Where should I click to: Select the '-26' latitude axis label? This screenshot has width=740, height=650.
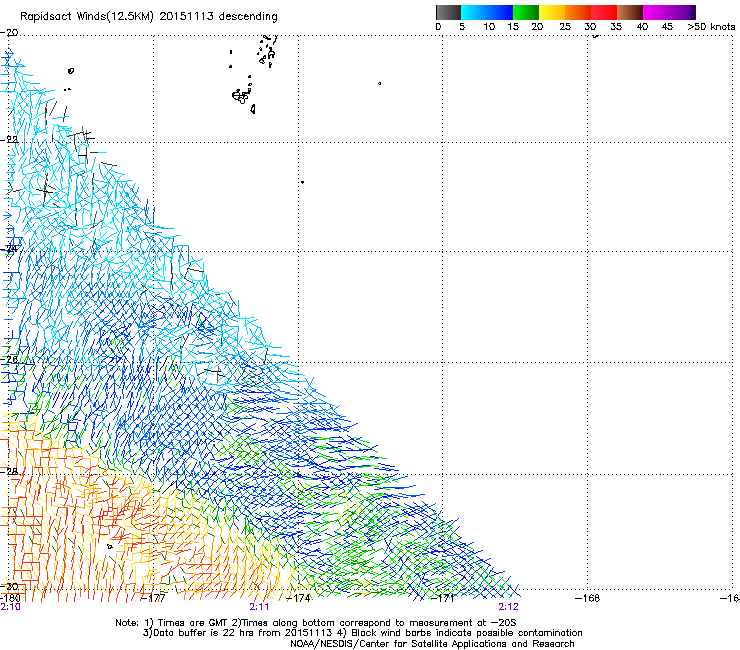(9, 359)
